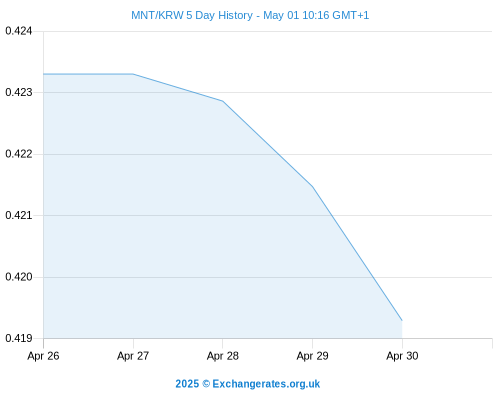Click the 0.419 y-axis label
This screenshot has width=495, height=400.
(19, 338)
